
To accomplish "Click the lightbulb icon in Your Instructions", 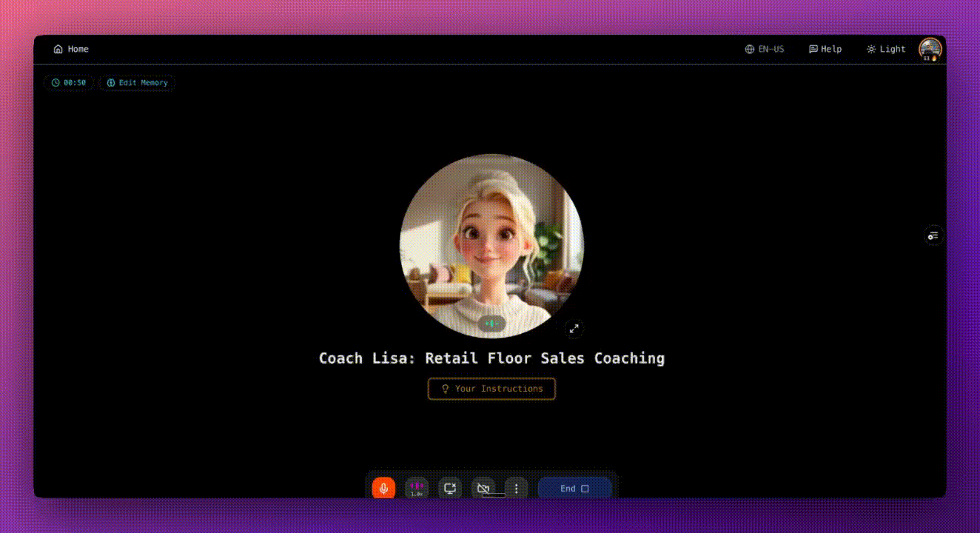I will [x=446, y=389].
